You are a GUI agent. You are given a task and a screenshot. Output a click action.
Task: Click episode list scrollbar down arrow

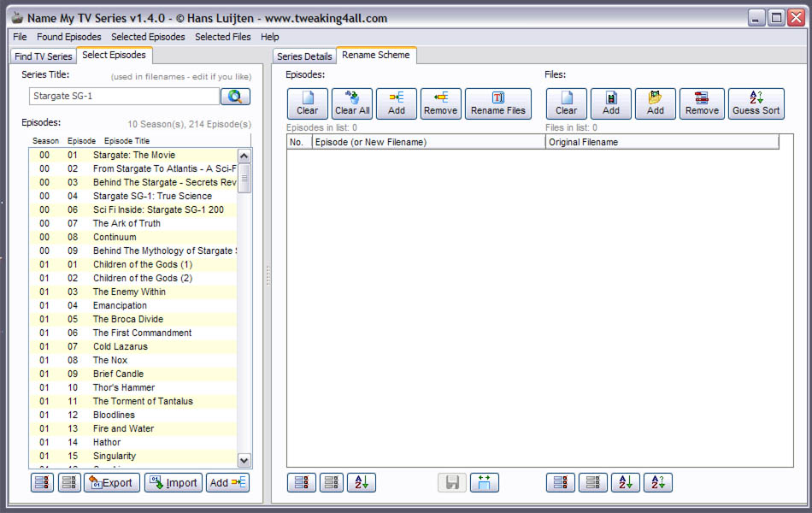pyautogui.click(x=244, y=460)
